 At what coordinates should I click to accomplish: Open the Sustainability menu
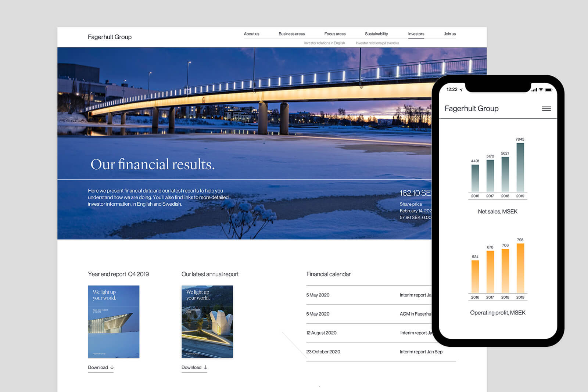(376, 34)
